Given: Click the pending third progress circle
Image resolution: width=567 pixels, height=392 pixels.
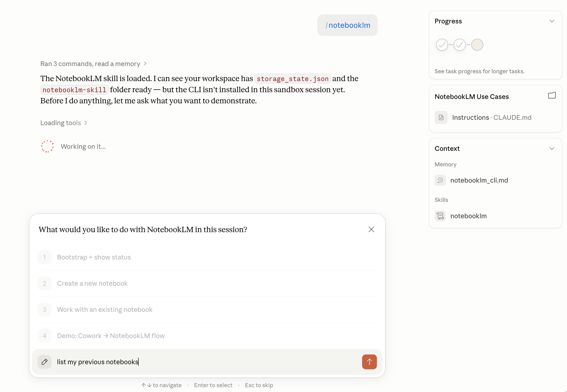Looking at the screenshot, I should 477,45.
